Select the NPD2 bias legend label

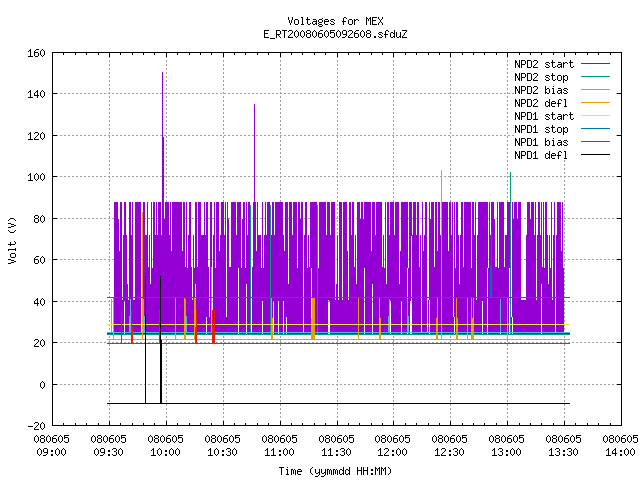pyautogui.click(x=541, y=90)
